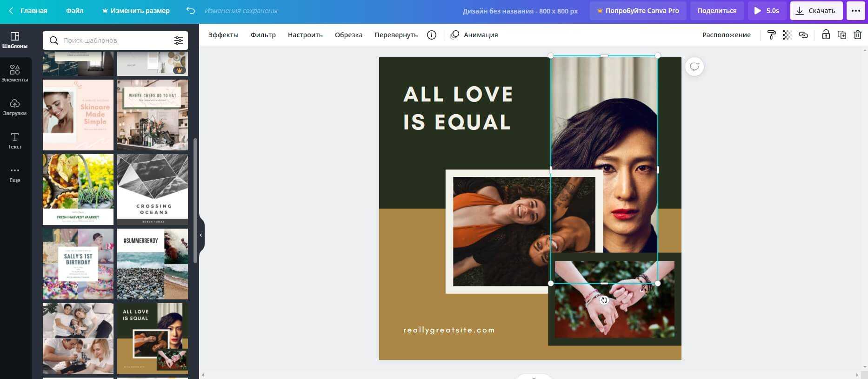Screen dimensions: 868x379
Task: Click the undo arrow icon
Action: coord(190,10)
